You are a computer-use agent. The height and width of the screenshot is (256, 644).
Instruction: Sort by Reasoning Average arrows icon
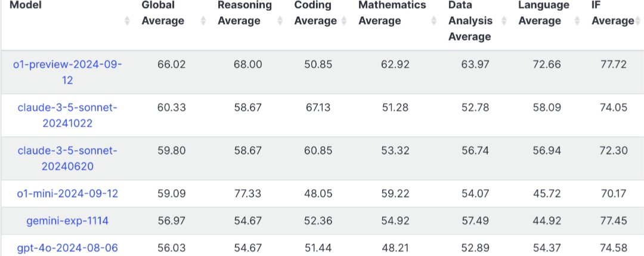point(280,20)
